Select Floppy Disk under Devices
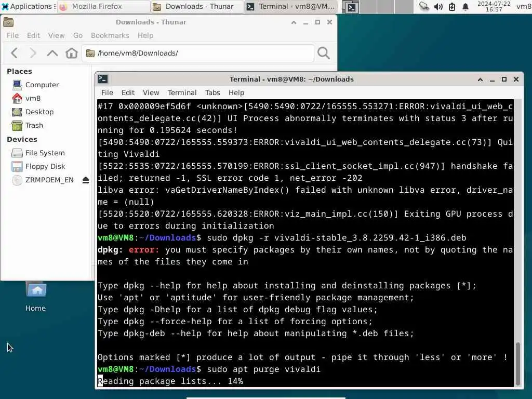The width and height of the screenshot is (532, 399). tap(45, 167)
